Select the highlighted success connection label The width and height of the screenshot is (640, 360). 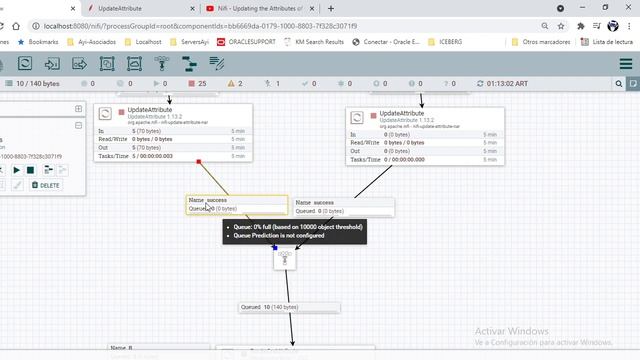(x=237, y=204)
